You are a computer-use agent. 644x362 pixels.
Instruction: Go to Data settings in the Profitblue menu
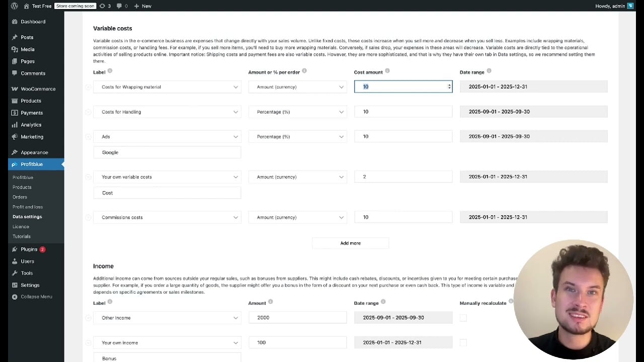click(x=27, y=216)
